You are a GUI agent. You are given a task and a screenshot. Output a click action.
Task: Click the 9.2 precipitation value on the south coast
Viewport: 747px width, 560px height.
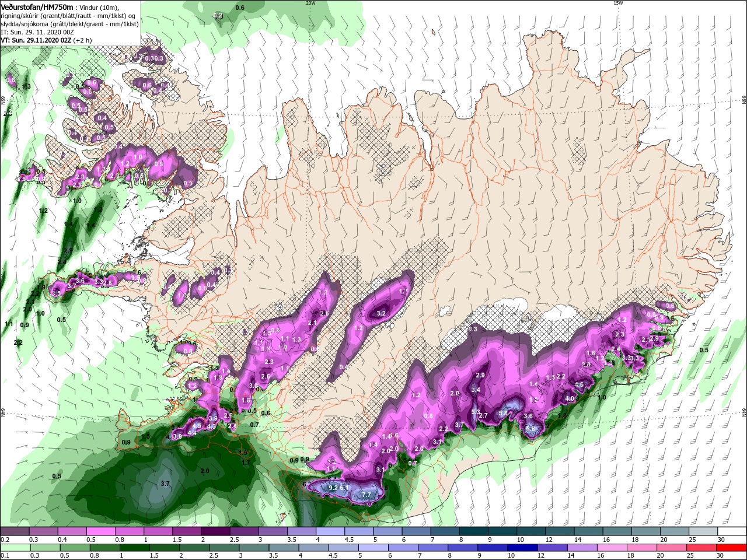[x=333, y=488]
